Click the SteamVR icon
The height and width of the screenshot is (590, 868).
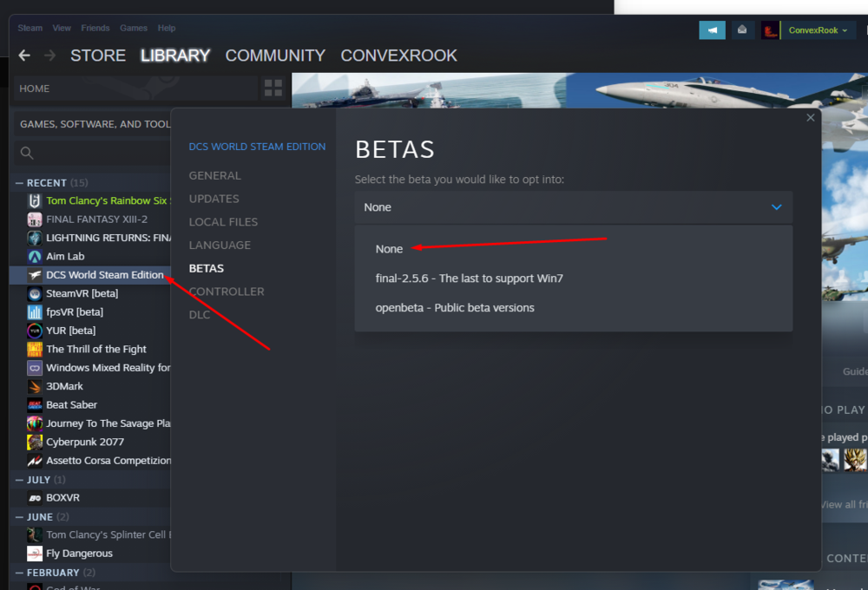click(x=35, y=294)
